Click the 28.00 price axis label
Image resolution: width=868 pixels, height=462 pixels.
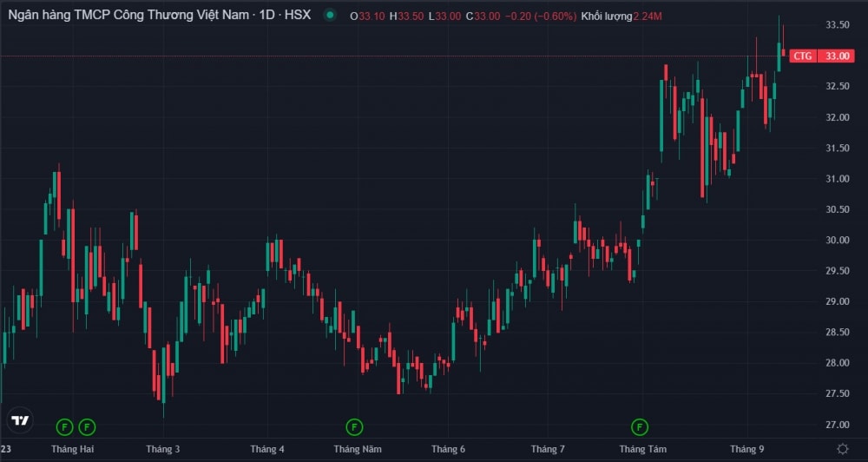(837, 363)
